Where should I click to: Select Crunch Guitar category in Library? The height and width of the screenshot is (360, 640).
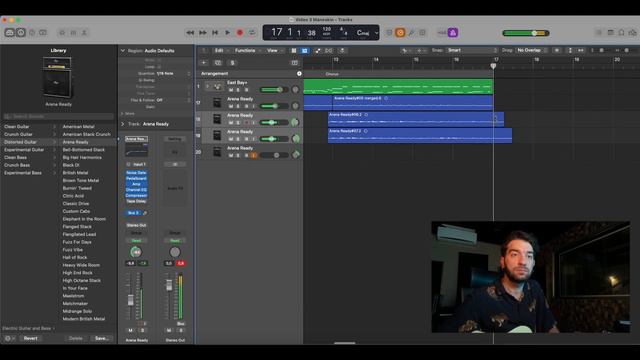click(x=18, y=134)
